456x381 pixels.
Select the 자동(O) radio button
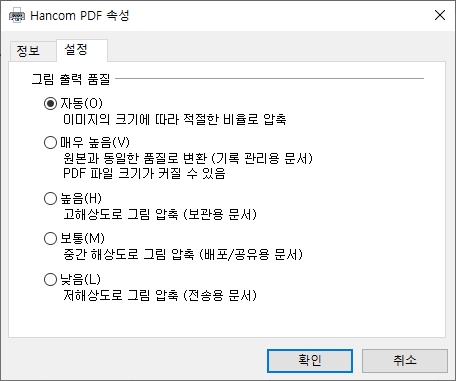pos(50,104)
